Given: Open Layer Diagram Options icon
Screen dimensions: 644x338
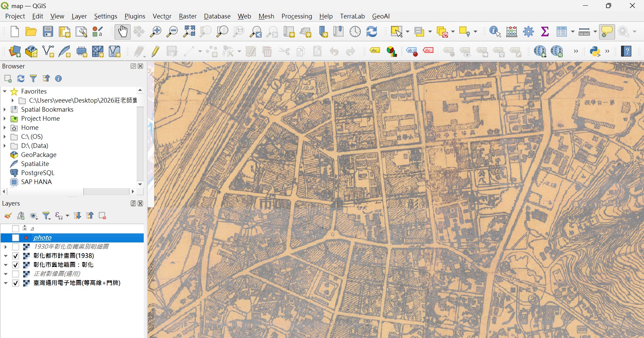Looking at the screenshot, I should [392, 51].
